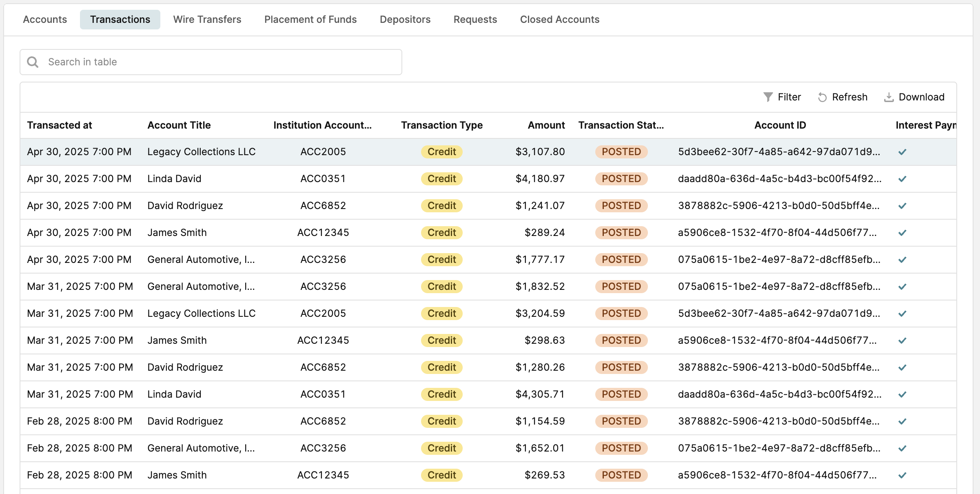Click interest checkmark for $4,180.97 row

pos(902,179)
